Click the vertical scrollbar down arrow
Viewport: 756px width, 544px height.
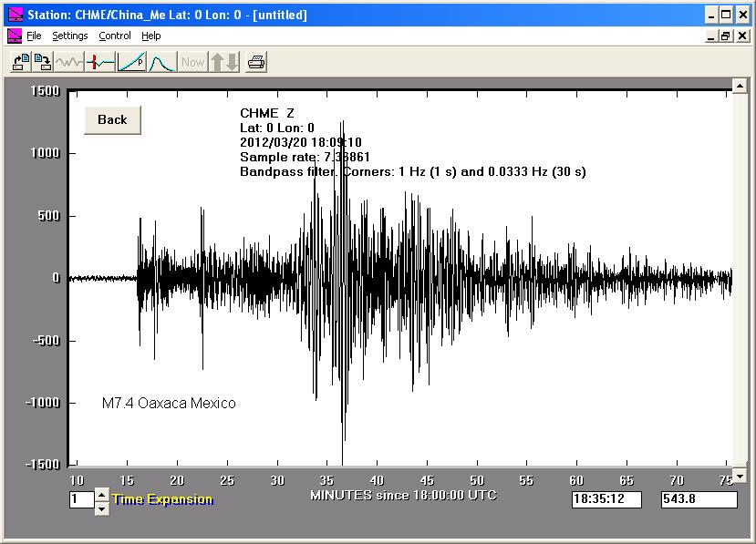point(740,476)
